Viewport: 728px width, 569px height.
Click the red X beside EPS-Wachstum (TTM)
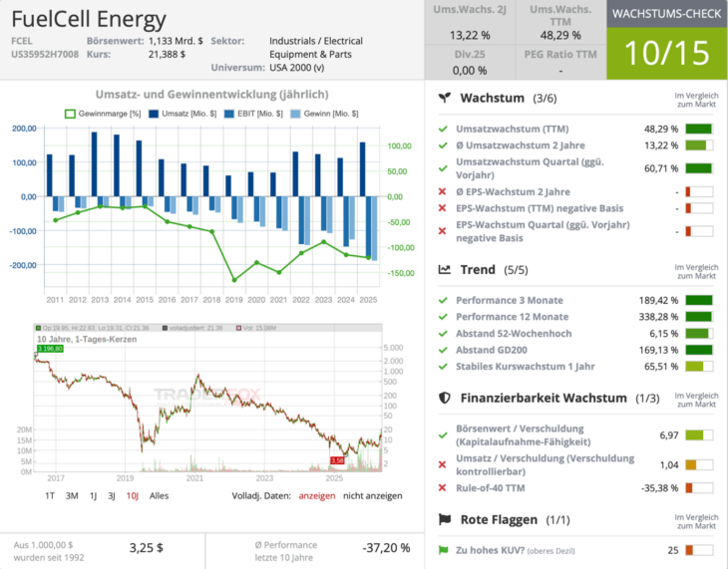pos(443,208)
